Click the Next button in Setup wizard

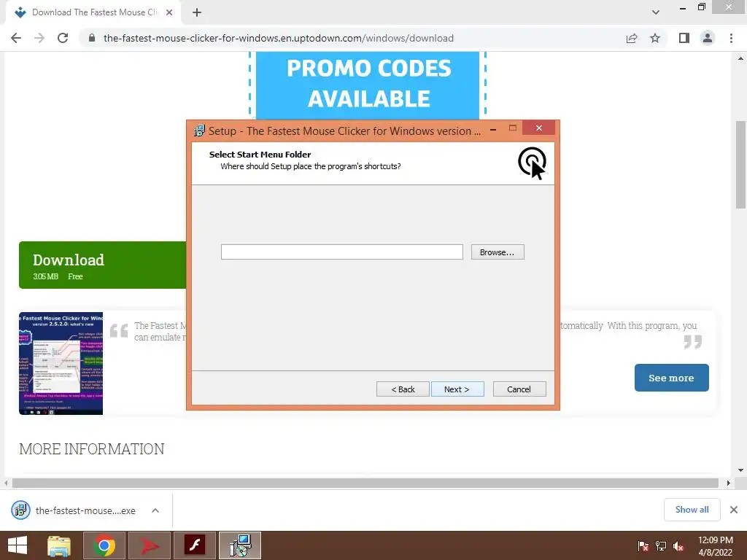[x=457, y=389]
